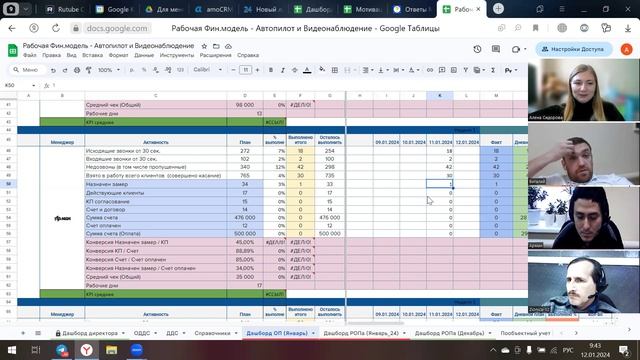Reload the page in browser
Screen dimensions: 640x360
pyautogui.click(x=56, y=28)
